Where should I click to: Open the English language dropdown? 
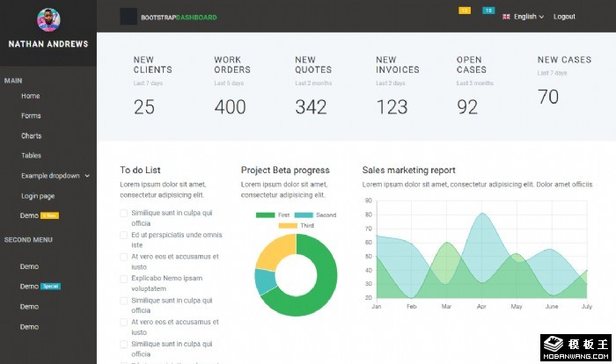(525, 17)
